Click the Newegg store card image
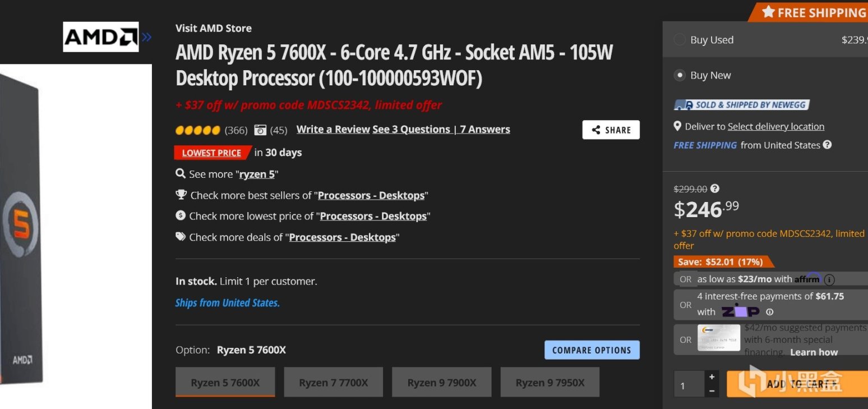This screenshot has width=868, height=409. pyautogui.click(x=718, y=338)
